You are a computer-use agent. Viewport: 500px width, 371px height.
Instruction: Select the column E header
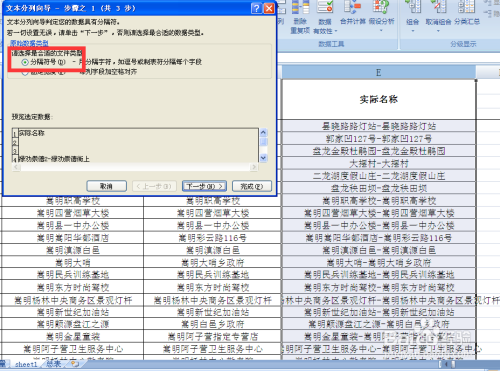tap(378, 72)
